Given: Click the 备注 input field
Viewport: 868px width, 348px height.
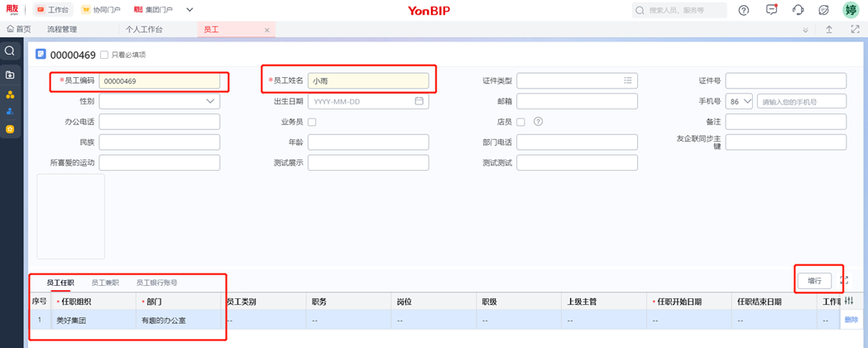Looking at the screenshot, I should 786,122.
